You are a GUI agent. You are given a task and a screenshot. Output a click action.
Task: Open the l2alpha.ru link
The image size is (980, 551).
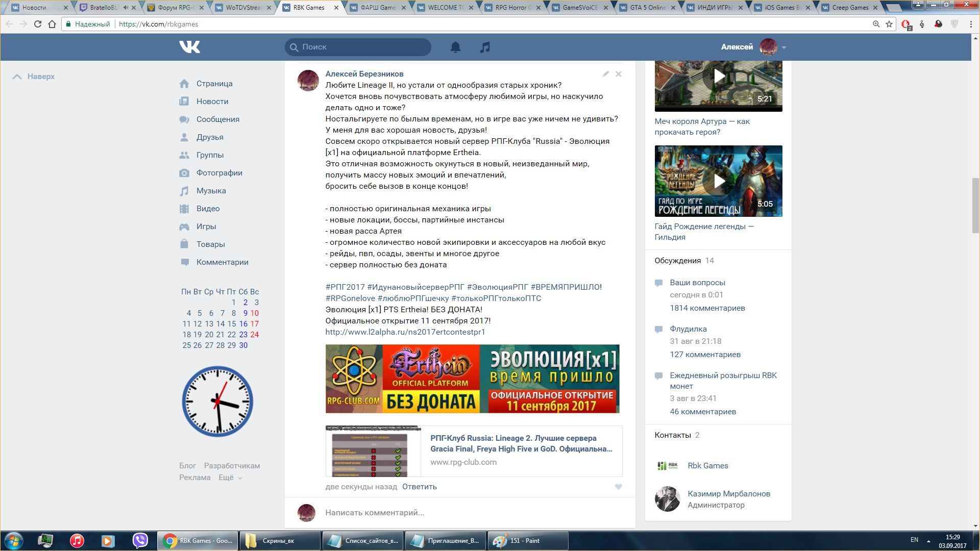pyautogui.click(x=405, y=332)
